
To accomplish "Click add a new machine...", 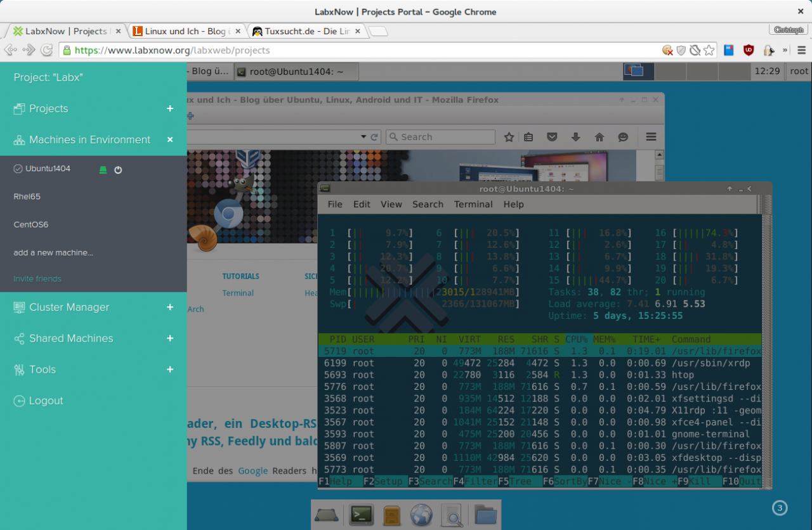I will pyautogui.click(x=53, y=252).
